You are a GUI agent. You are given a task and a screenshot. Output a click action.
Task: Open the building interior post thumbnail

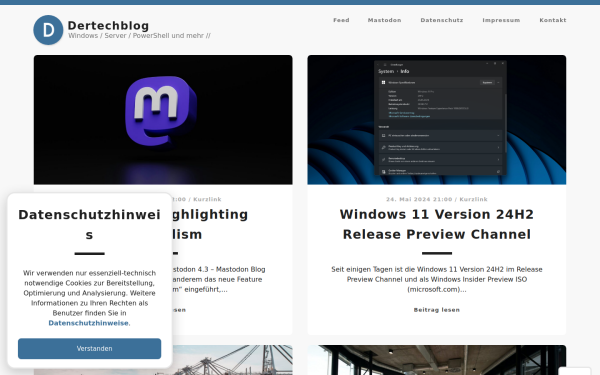[x=437, y=360]
